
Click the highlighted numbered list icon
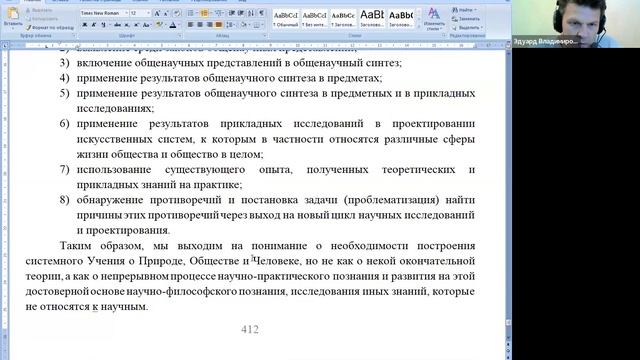204,13
